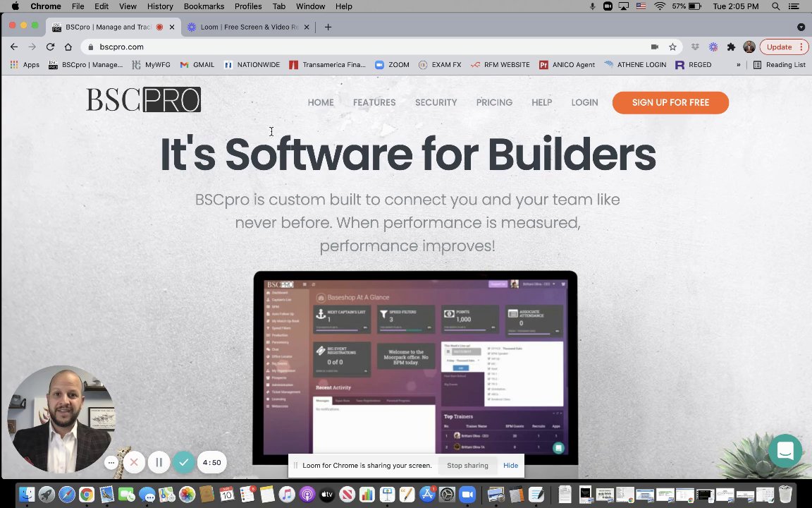Open Spotlight search in the menu bar
This screenshot has width=812, height=508.
pyautogui.click(x=775, y=6)
